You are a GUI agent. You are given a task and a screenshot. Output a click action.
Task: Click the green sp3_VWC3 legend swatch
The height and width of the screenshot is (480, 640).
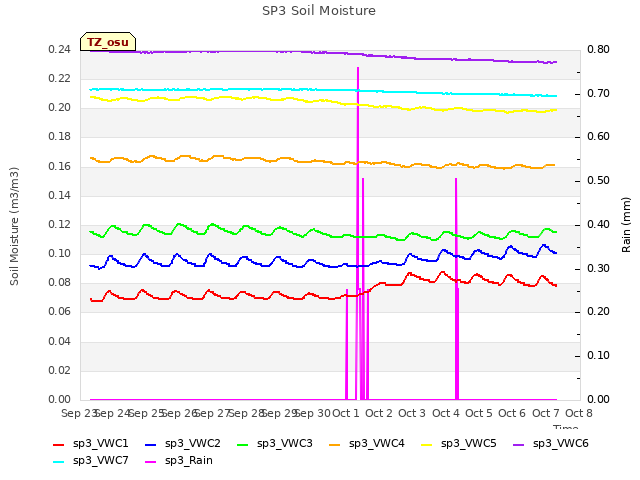tap(242, 445)
